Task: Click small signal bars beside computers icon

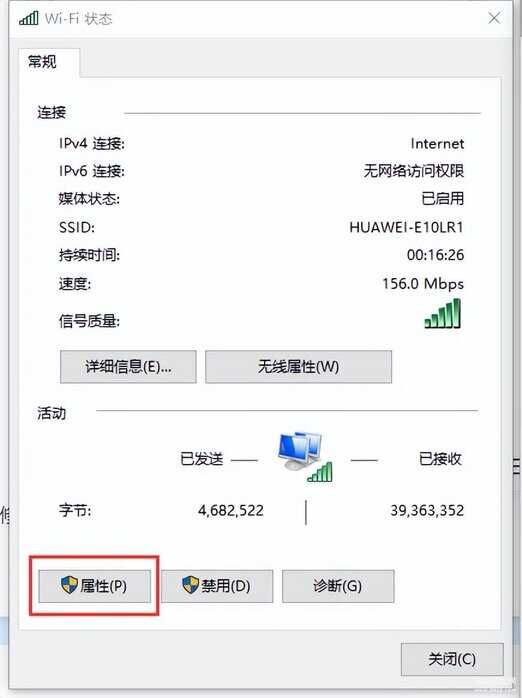Action: point(320,472)
